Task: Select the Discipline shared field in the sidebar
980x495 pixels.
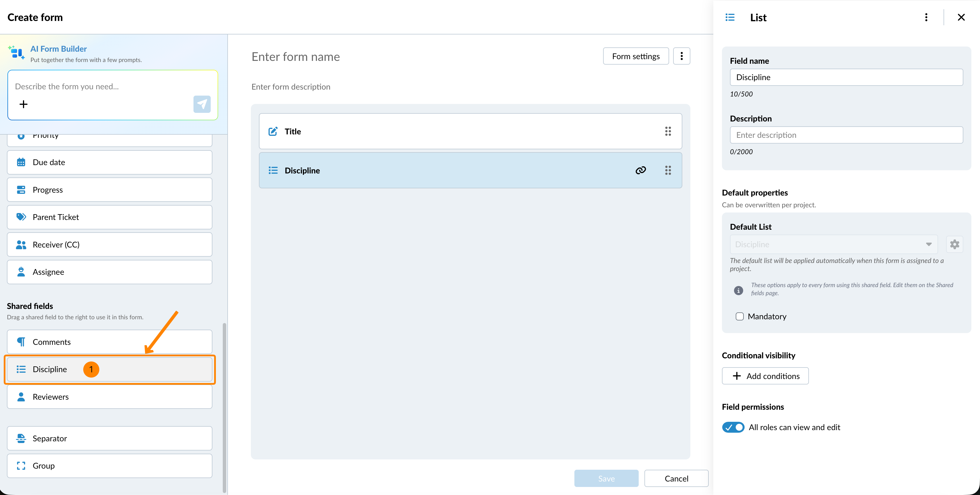Action: click(110, 370)
